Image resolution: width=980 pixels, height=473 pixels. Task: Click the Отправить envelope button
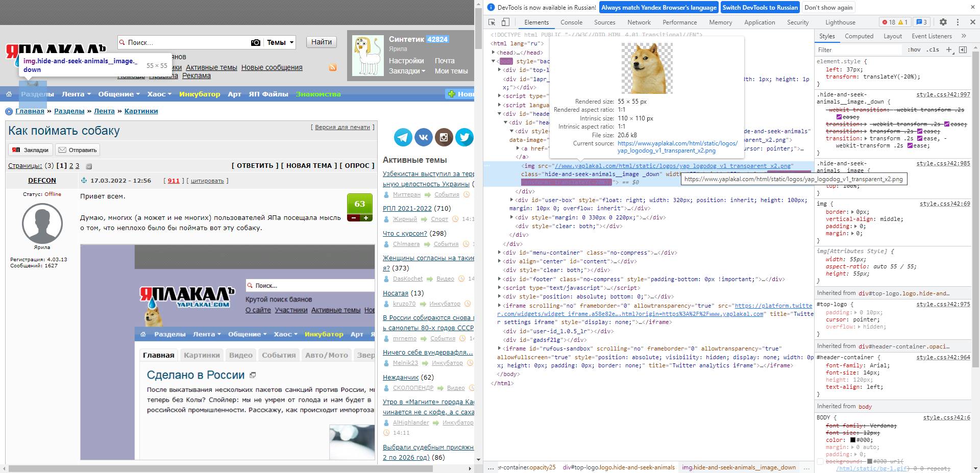pos(78,150)
